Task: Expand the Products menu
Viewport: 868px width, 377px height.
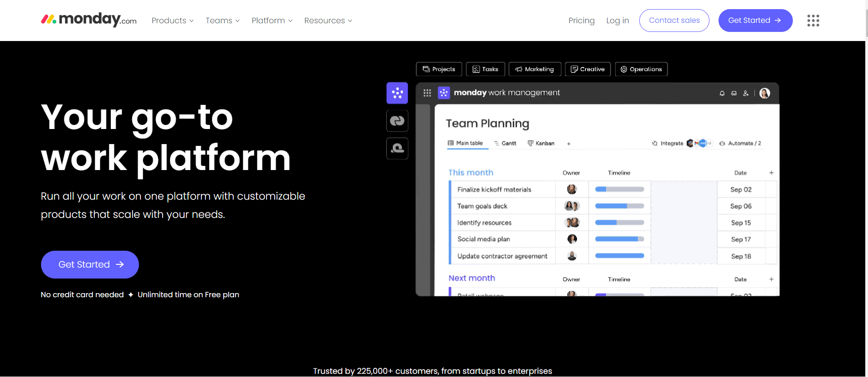Action: tap(173, 21)
